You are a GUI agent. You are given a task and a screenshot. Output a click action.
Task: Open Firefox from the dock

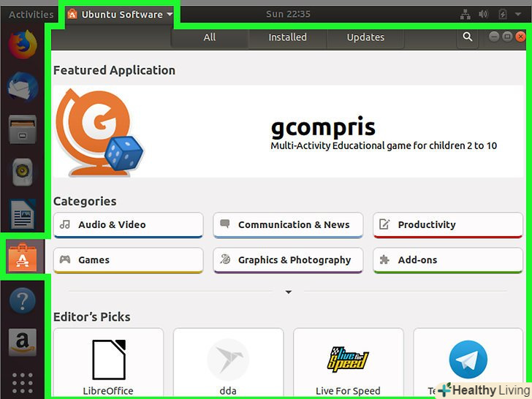coord(23,45)
